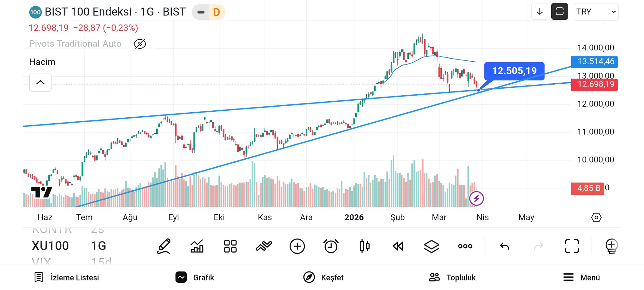Click the undo arrow
644x290 pixels.
point(505,246)
